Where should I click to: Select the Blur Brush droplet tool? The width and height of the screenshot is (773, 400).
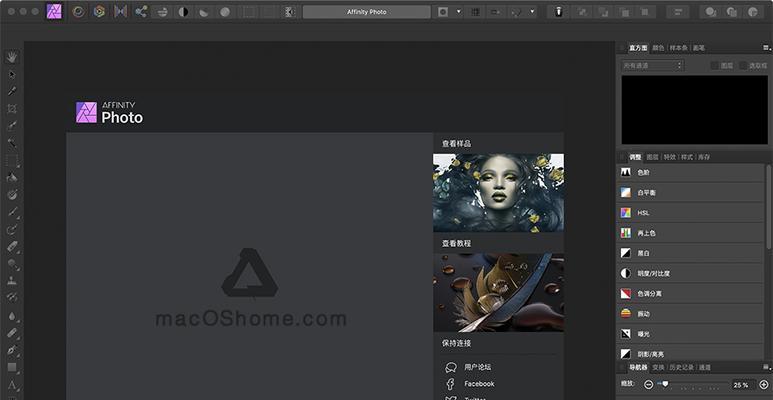(12, 316)
